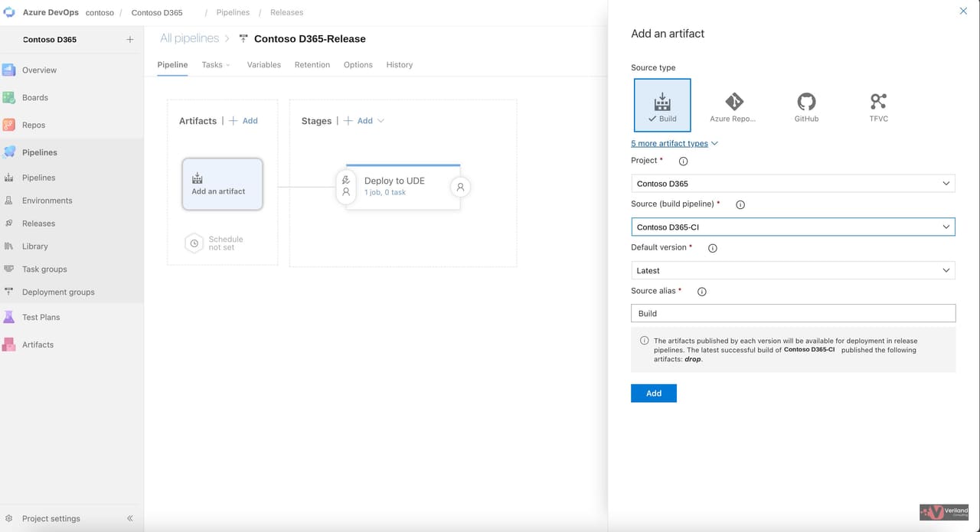Click the Releases breadcrumb link
This screenshot has height=532, width=980.
click(286, 12)
